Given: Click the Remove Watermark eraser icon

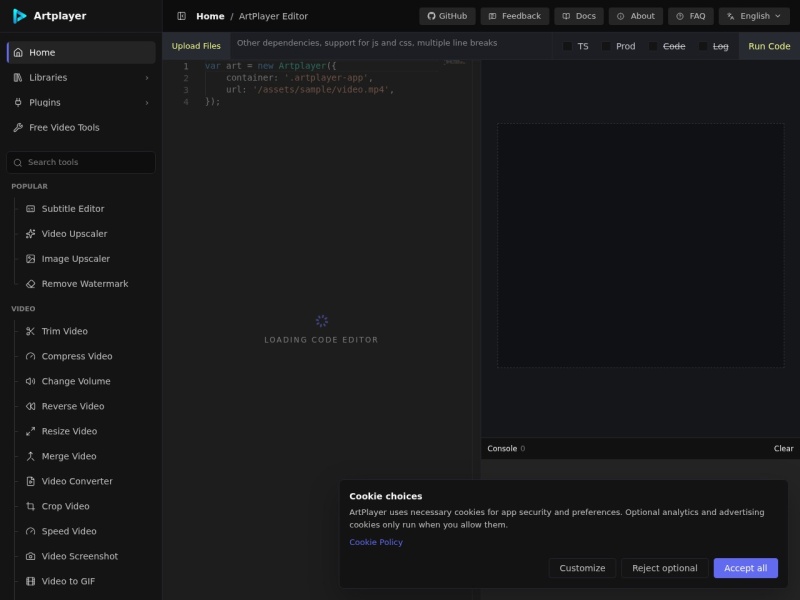Looking at the screenshot, I should (x=31, y=284).
